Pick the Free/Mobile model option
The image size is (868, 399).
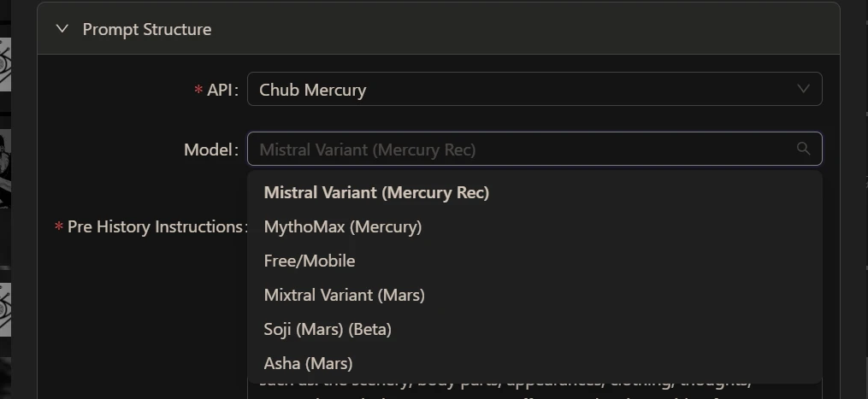(310, 261)
